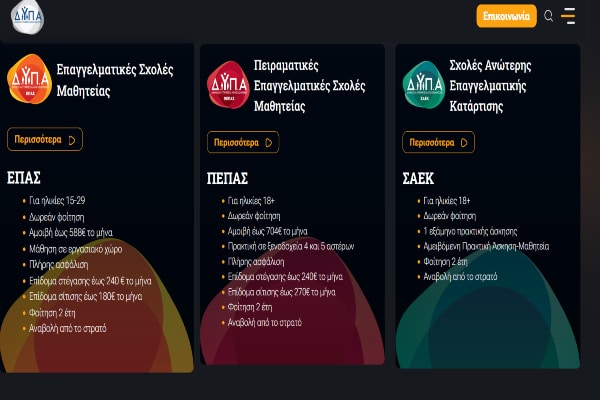Click 'Αναβολή από το στρατό' in ΣΑΕΚ list

click(x=460, y=277)
